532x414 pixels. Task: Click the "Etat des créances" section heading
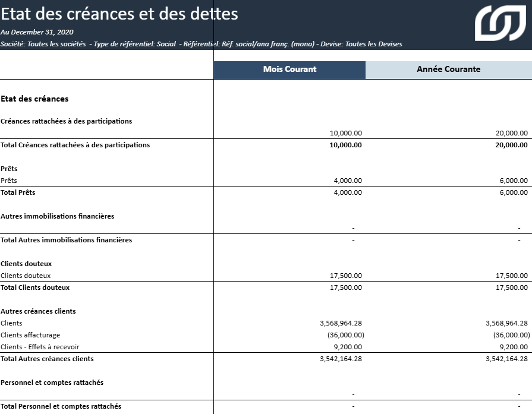coord(34,99)
